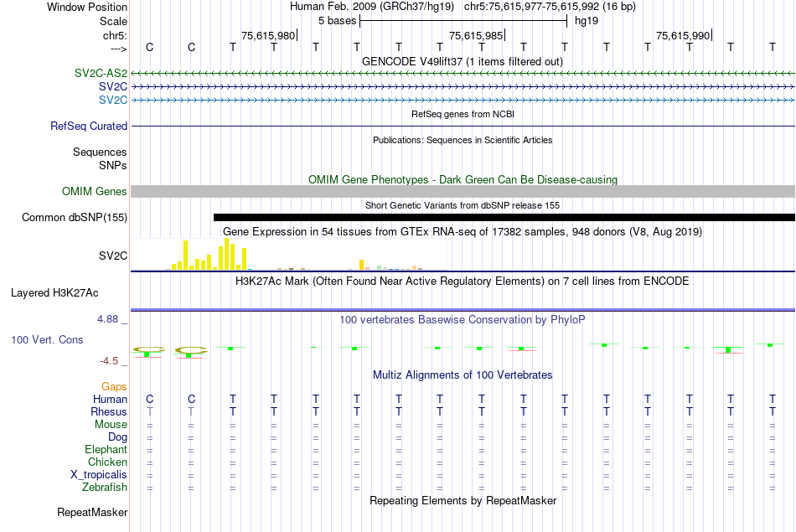Screen dimensions: 796x532
Task: Click the Layered H3K27Ac track label
Action: (54, 293)
